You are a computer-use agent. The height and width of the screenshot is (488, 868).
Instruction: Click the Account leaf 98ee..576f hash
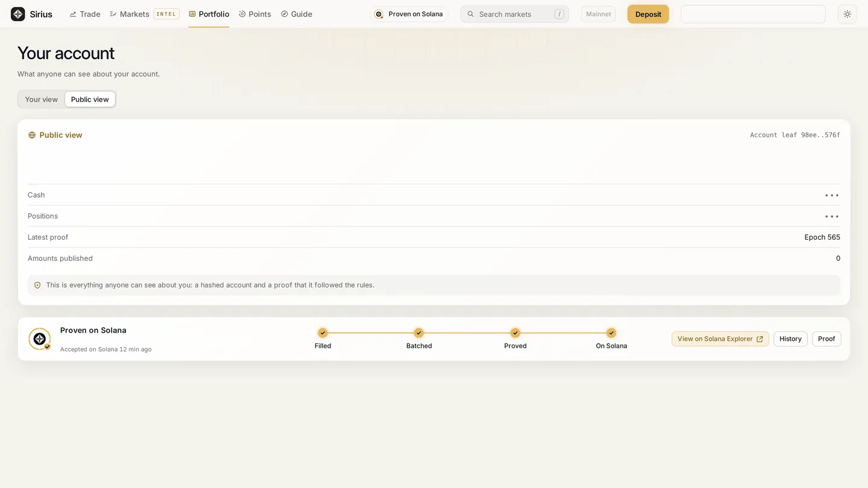(795, 135)
